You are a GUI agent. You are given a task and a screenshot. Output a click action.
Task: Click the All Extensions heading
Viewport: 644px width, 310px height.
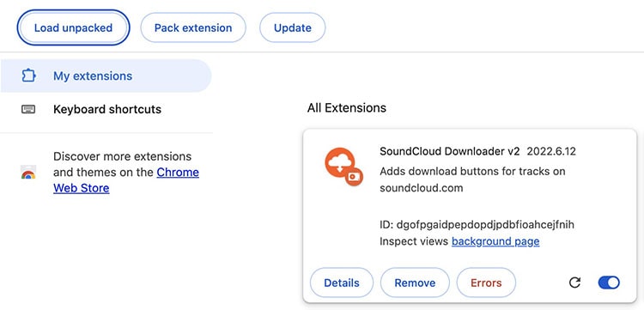click(347, 108)
